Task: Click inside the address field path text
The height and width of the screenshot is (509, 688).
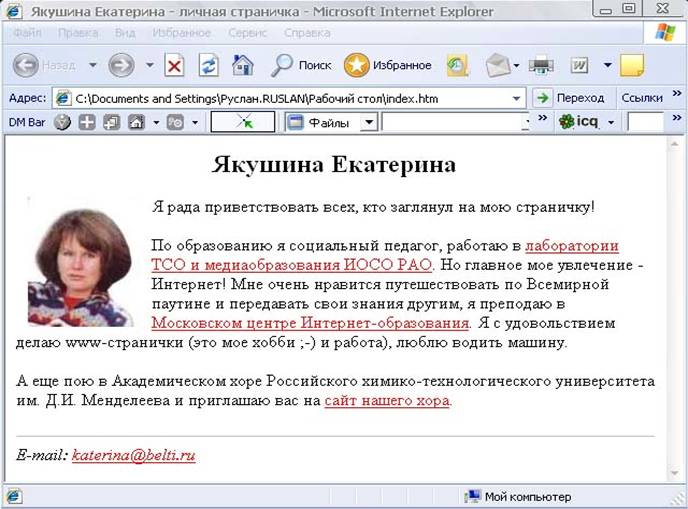Action: click(257, 99)
